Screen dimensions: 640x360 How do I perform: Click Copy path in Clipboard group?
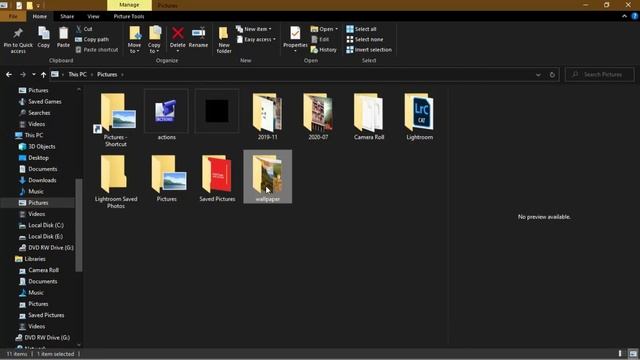point(92,40)
